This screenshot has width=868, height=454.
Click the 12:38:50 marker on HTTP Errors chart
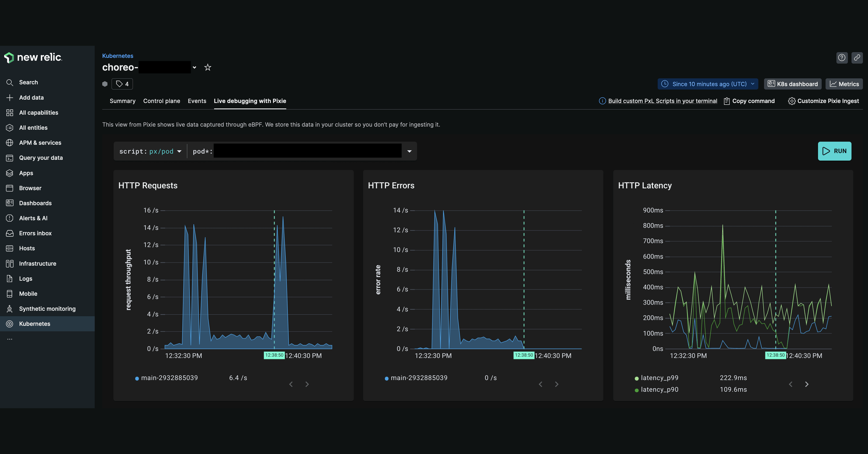point(524,355)
